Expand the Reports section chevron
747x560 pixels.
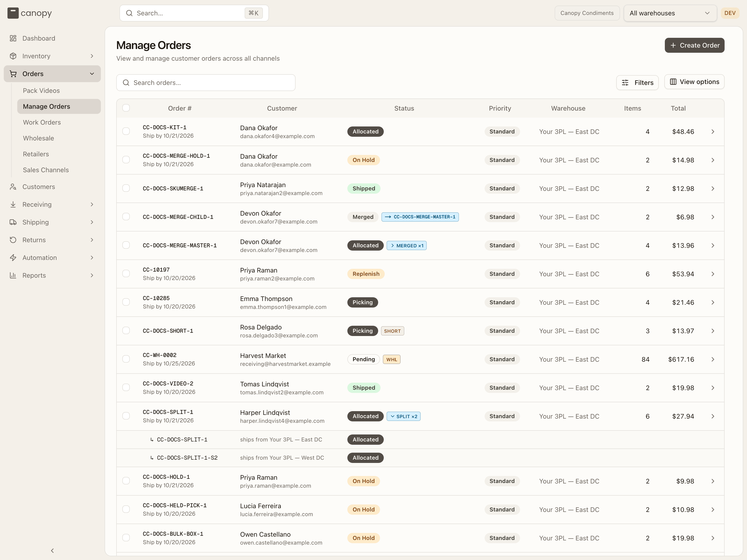coord(92,275)
